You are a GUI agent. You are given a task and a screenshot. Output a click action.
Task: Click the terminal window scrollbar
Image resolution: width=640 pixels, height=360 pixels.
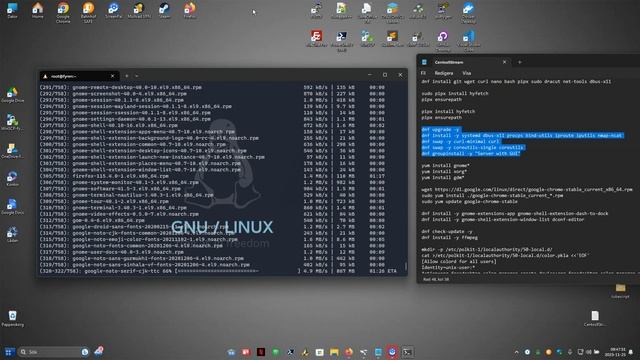click(406, 266)
